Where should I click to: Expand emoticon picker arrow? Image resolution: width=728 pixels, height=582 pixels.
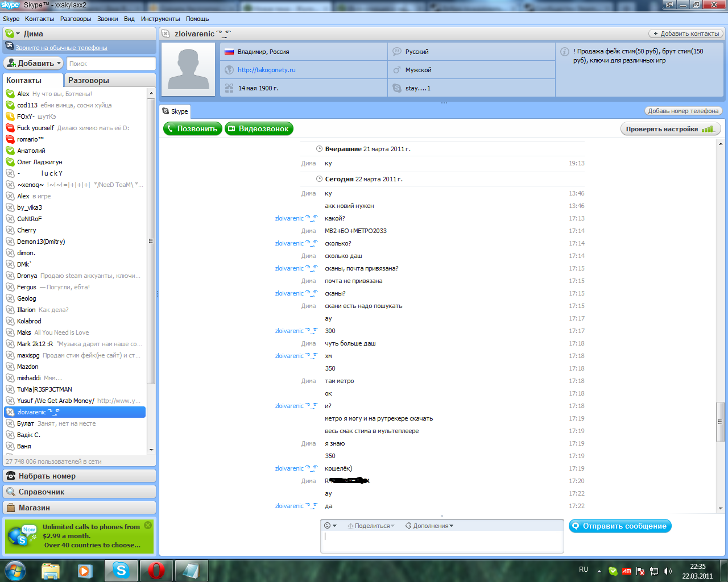[x=334, y=526]
